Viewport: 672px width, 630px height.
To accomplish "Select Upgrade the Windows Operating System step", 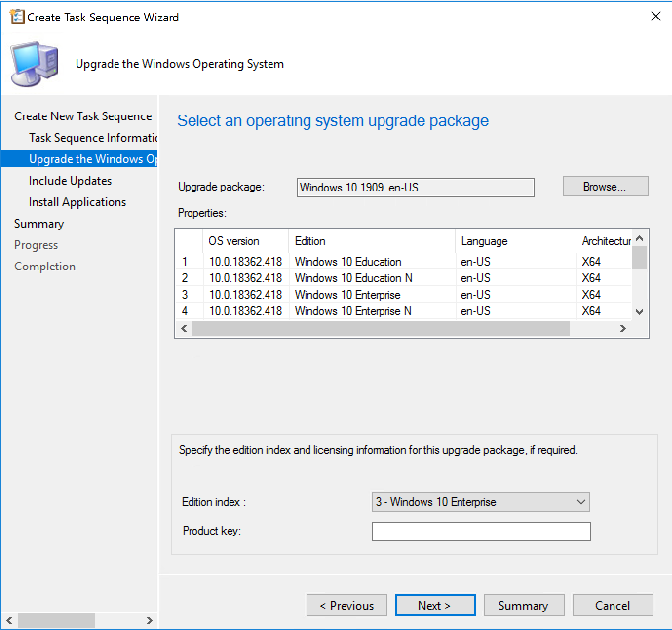I will pos(79,159).
